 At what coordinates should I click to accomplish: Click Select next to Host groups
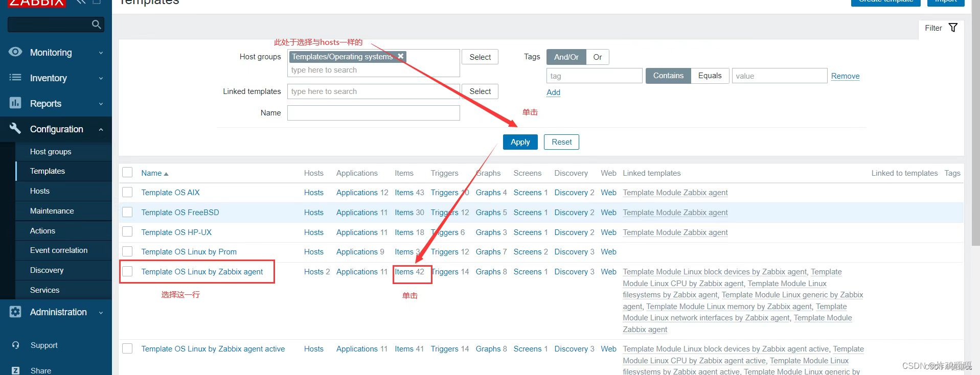click(480, 57)
